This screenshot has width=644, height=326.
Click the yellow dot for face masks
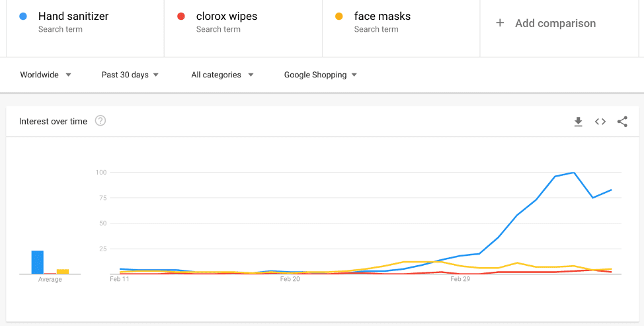339,16
